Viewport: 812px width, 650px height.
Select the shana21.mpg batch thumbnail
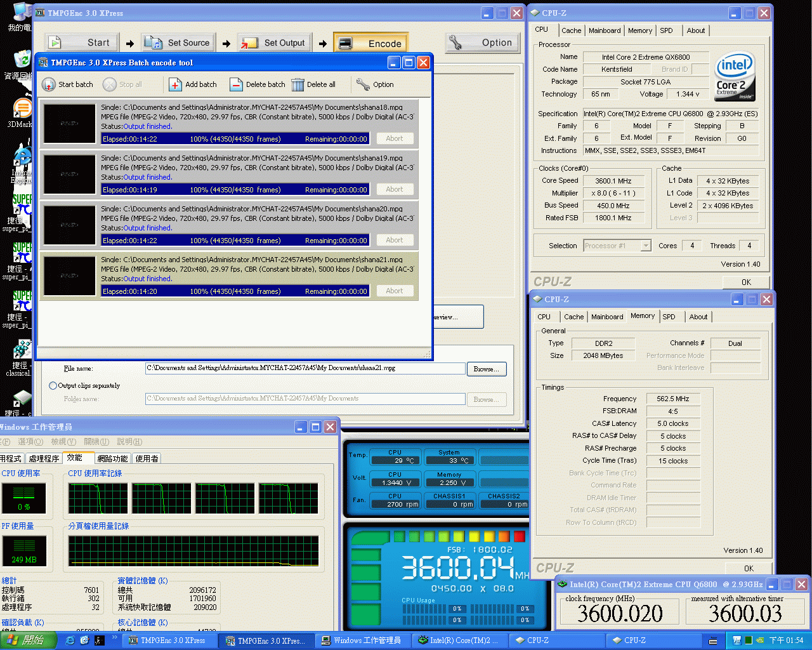70,275
